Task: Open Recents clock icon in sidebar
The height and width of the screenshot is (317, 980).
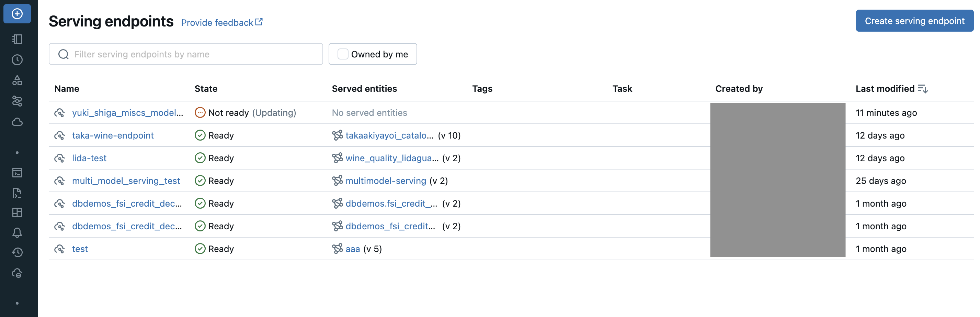Action: point(17,60)
